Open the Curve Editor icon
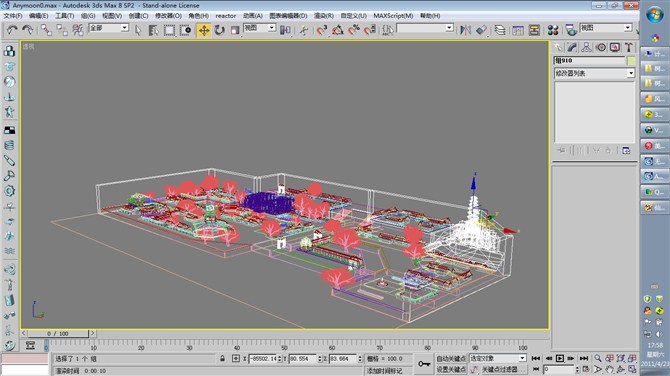Screen dimensions: 670x376 click(518, 30)
